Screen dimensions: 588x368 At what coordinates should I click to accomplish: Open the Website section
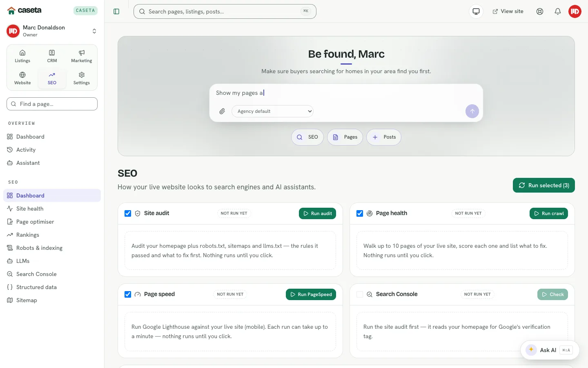click(22, 79)
